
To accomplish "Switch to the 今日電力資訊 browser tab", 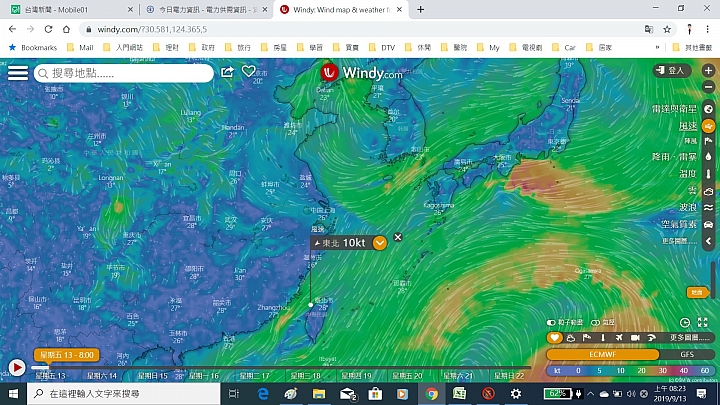I will coord(206,10).
